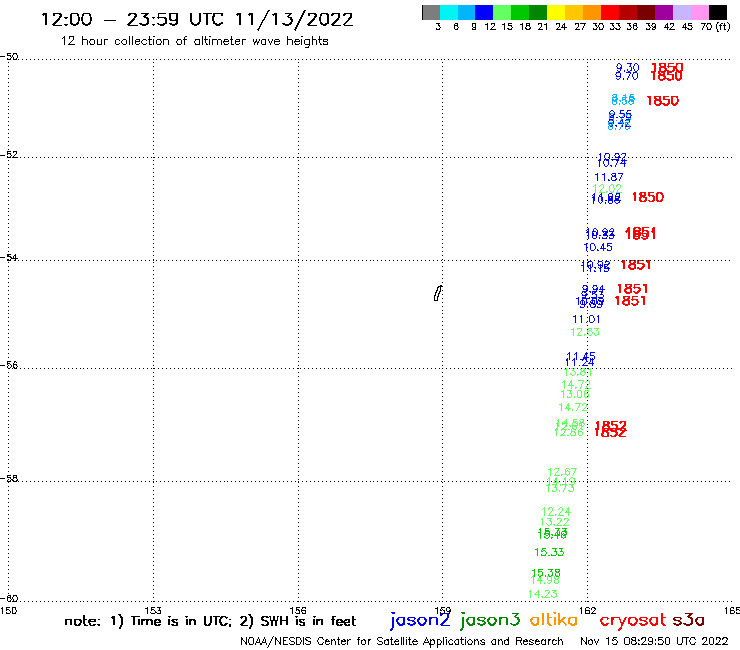Click the 162 longitude axis label
The image size is (740, 650).
(x=588, y=610)
